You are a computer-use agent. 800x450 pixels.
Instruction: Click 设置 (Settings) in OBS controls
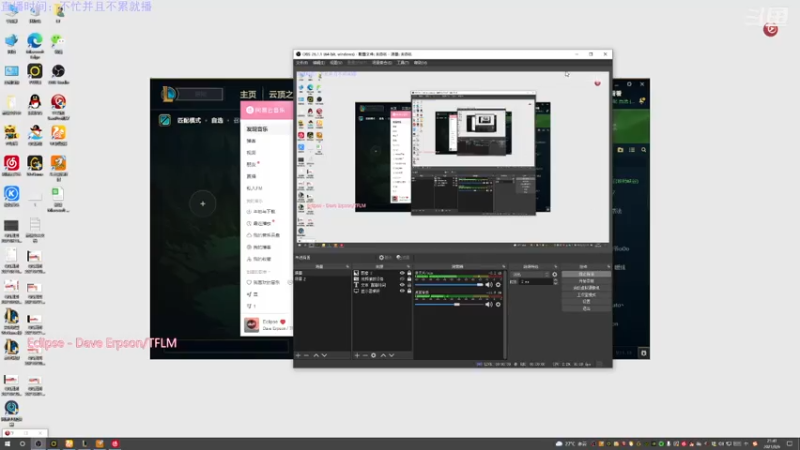click(586, 302)
